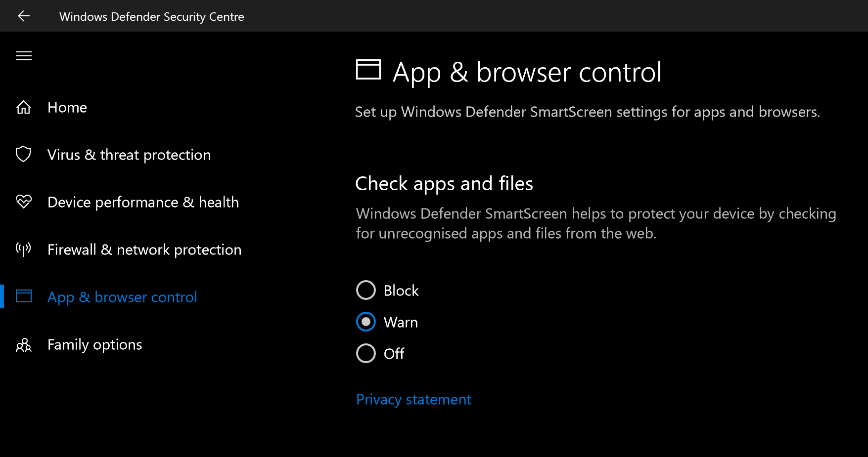Open Virus & threat protection section
Viewport: 868px width, 457px height.
pos(129,155)
